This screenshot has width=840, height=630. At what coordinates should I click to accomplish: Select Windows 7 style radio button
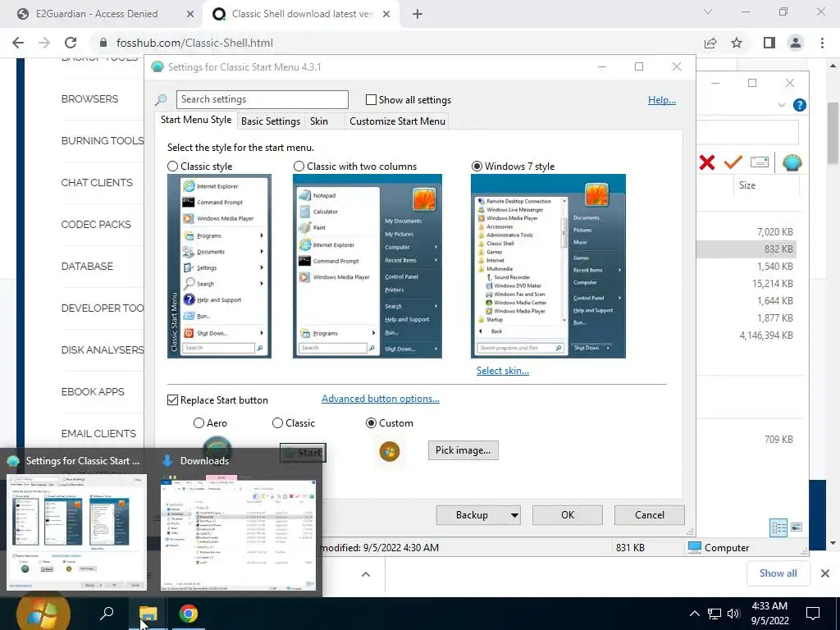coord(477,167)
